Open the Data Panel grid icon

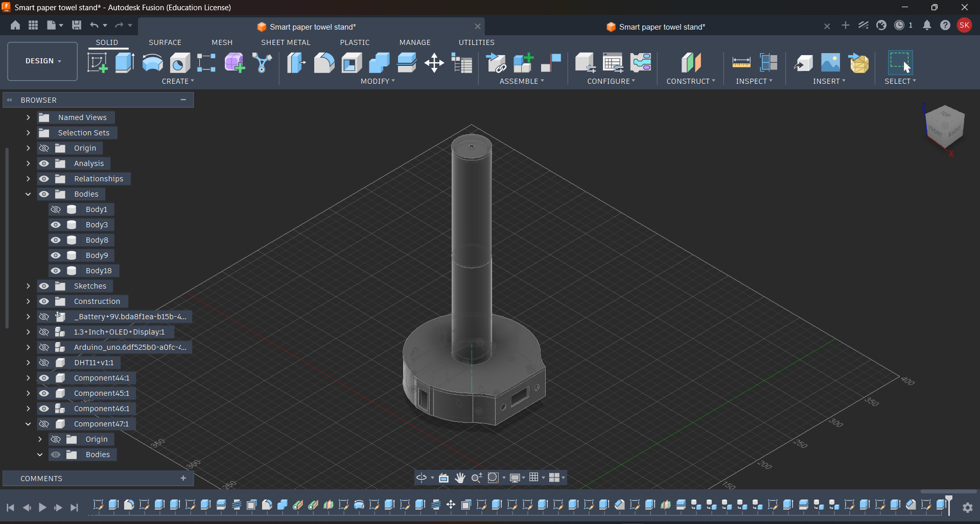pyautogui.click(x=33, y=25)
